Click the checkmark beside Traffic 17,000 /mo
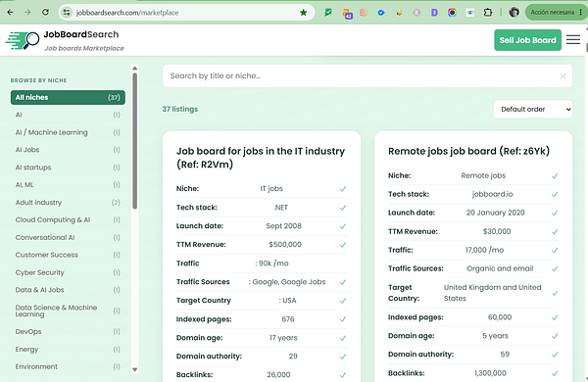 pyautogui.click(x=555, y=250)
